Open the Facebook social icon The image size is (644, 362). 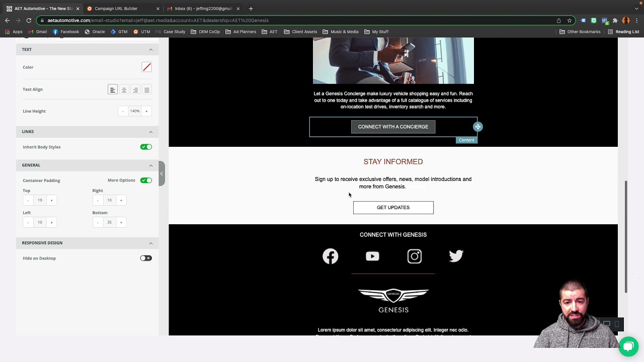click(x=331, y=256)
